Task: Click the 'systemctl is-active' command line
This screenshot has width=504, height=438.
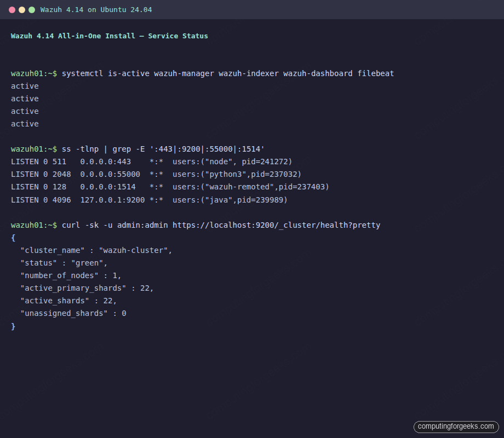Action: [x=203, y=73]
